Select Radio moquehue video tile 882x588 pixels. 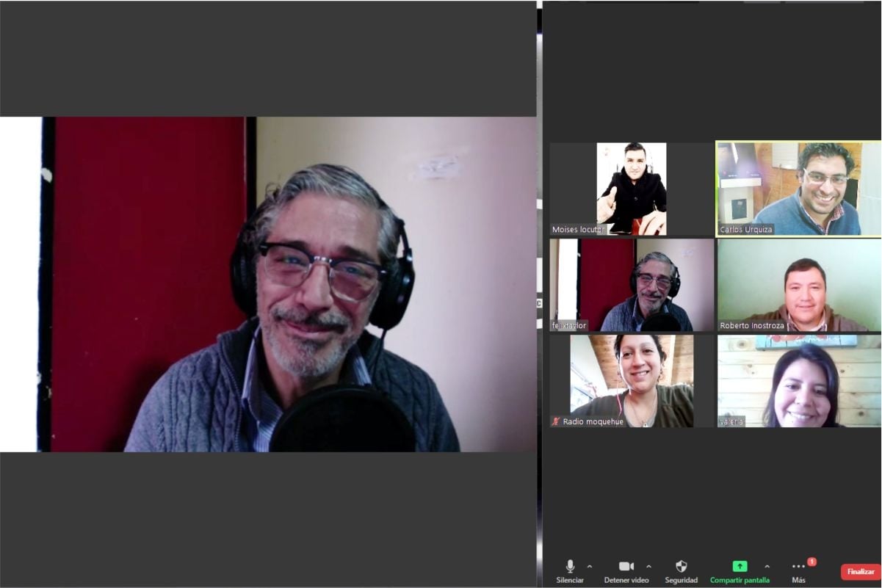(632, 381)
